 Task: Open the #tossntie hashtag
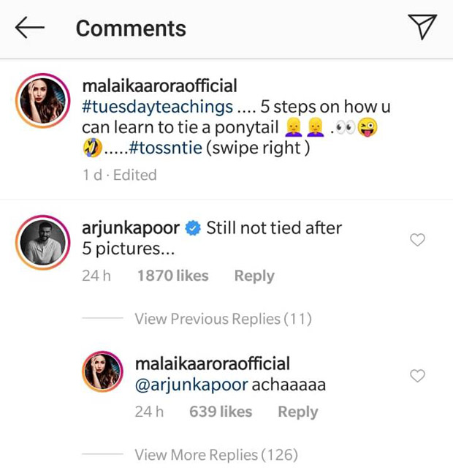click(166, 148)
